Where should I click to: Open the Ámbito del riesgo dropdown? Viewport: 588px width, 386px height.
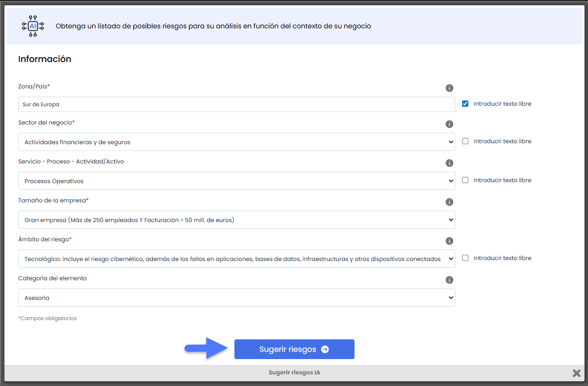pyautogui.click(x=236, y=259)
